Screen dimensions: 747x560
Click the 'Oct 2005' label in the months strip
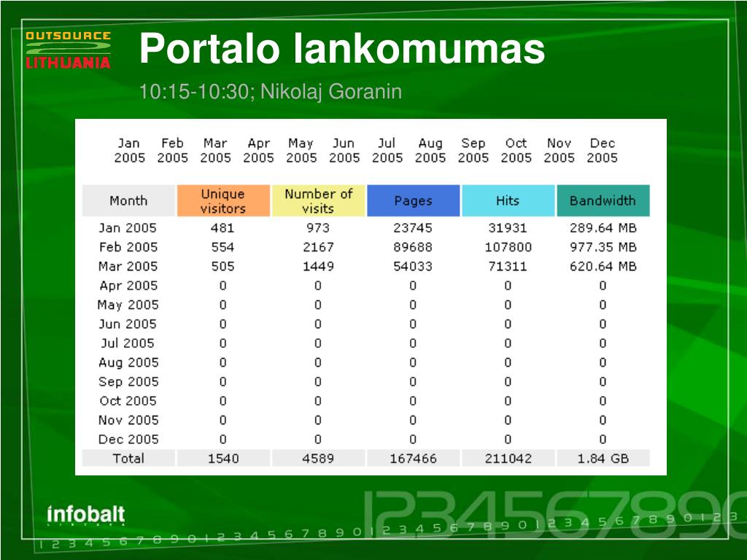click(516, 150)
